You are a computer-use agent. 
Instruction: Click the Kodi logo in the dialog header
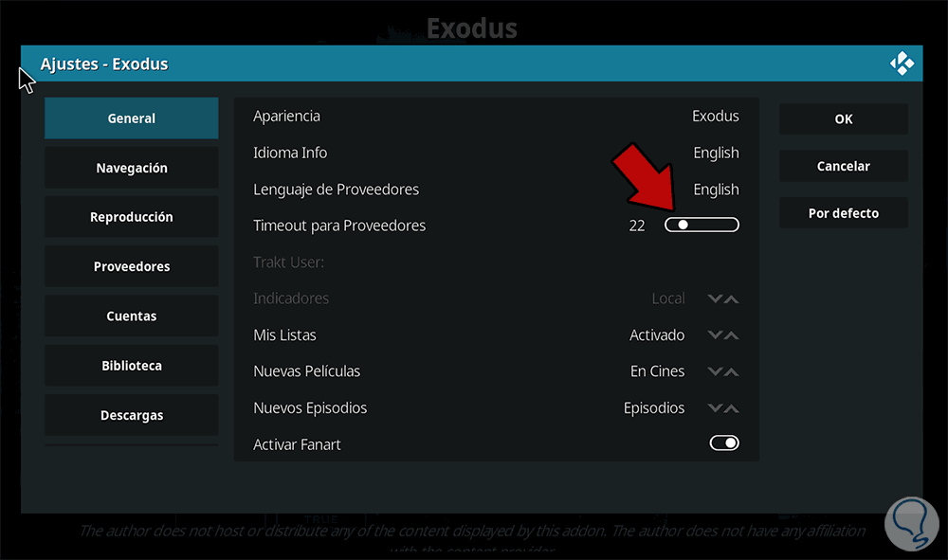tap(902, 64)
